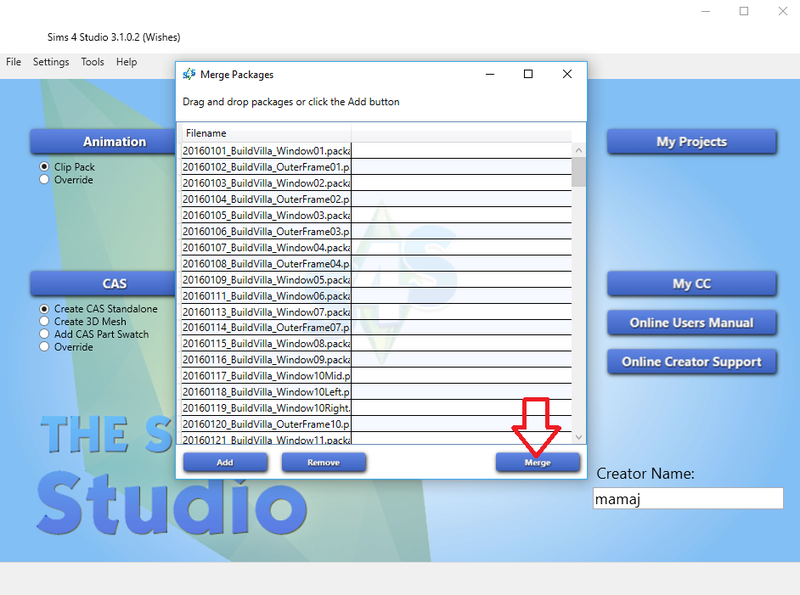800x595 pixels.
Task: Open My CC
Action: (692, 283)
